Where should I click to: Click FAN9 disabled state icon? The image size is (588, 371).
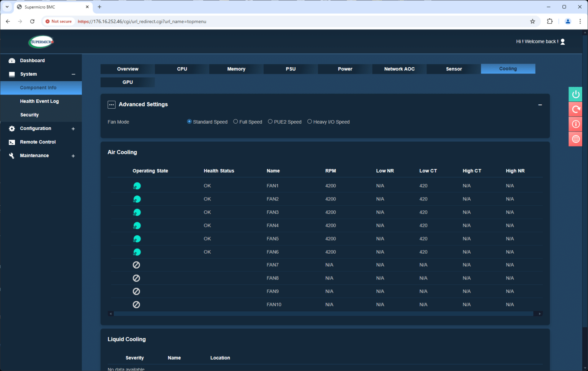tap(136, 291)
